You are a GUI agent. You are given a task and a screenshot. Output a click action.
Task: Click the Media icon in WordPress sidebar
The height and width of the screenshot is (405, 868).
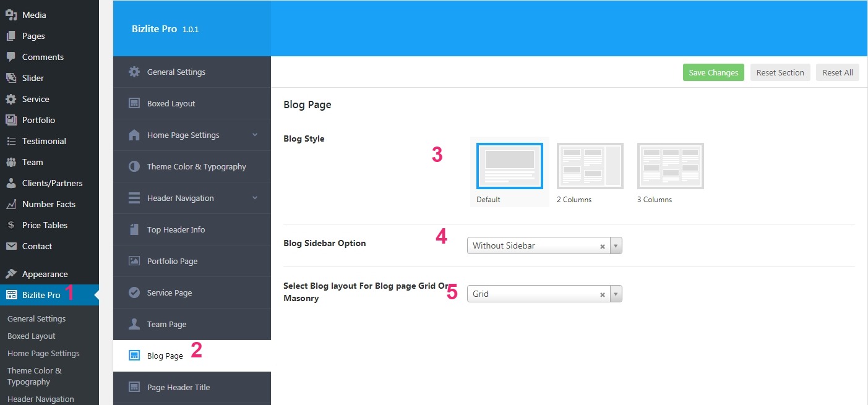[11, 15]
